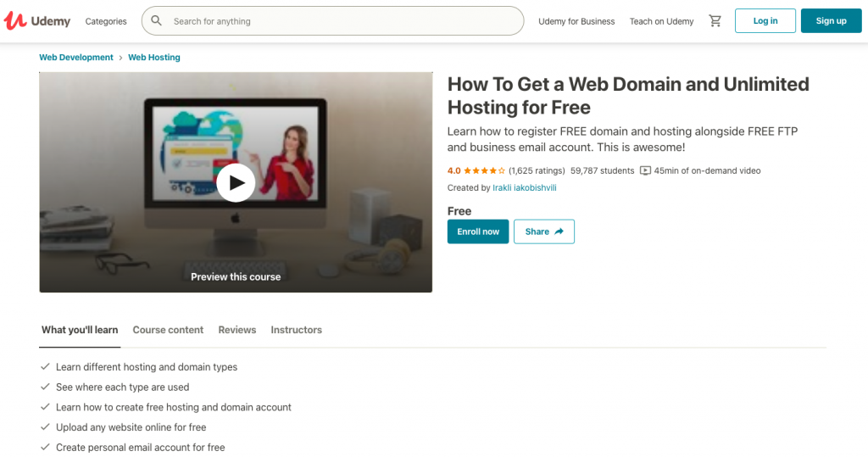The width and height of the screenshot is (868, 457).
Task: Focus the Search for anything field
Action: click(332, 21)
